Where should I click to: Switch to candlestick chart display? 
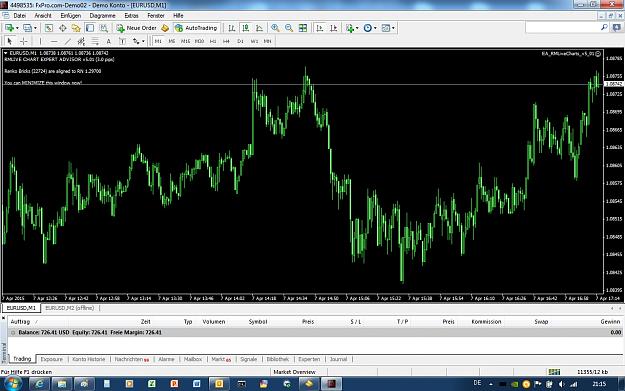[246, 28]
